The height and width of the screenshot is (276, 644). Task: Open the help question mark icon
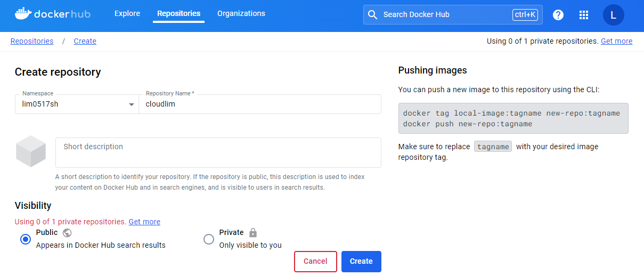[558, 15]
